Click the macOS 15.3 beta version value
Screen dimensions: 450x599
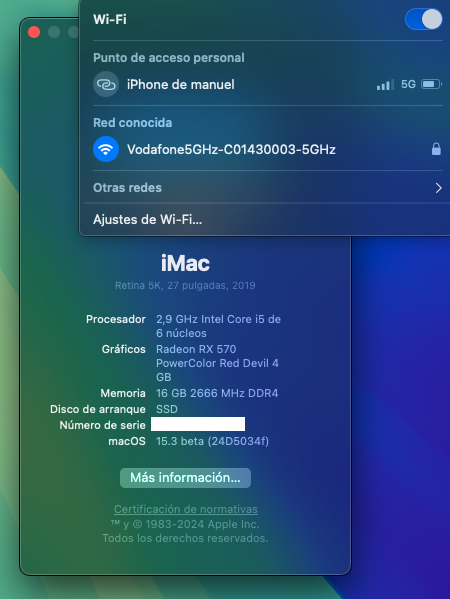click(212, 441)
